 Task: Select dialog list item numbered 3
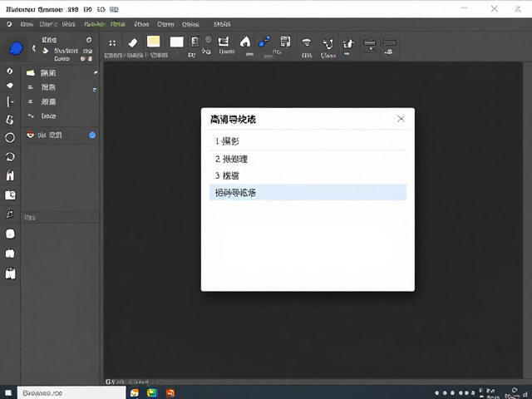tap(308, 175)
